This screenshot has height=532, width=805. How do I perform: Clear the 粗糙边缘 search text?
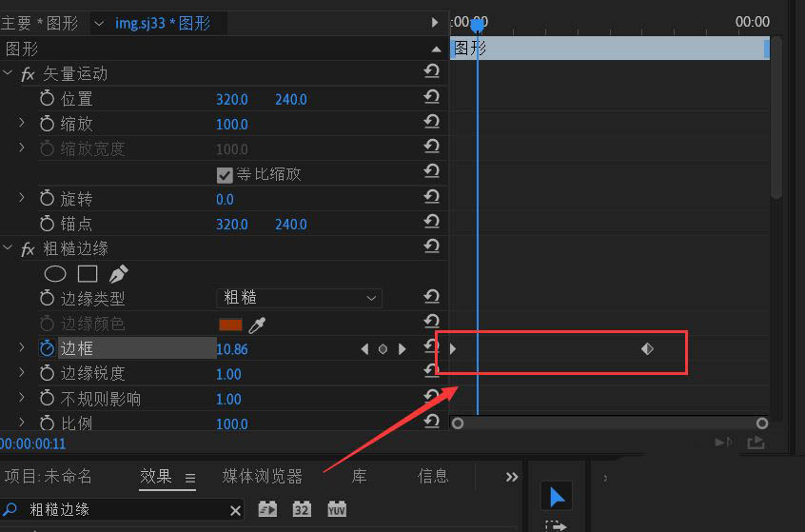click(235, 510)
